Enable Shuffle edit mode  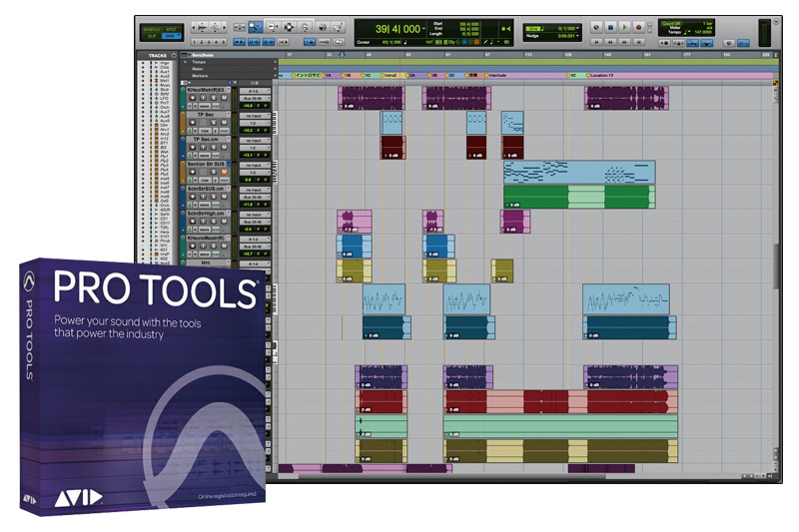tap(152, 29)
